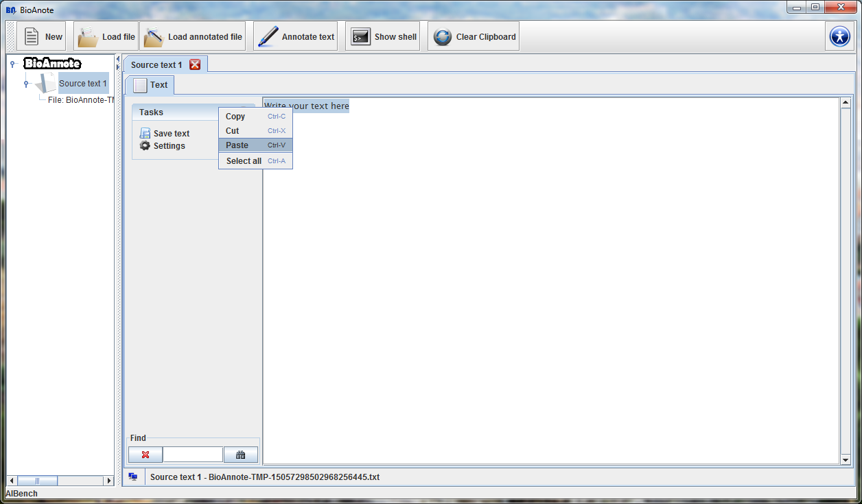Click the accessibility icon in toolbar
This screenshot has width=862, height=504.
pyautogui.click(x=839, y=36)
